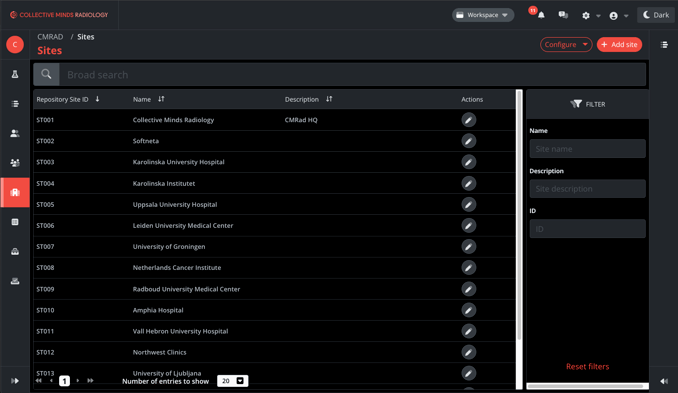
Task: Select the ST007 cell
Action: point(45,246)
